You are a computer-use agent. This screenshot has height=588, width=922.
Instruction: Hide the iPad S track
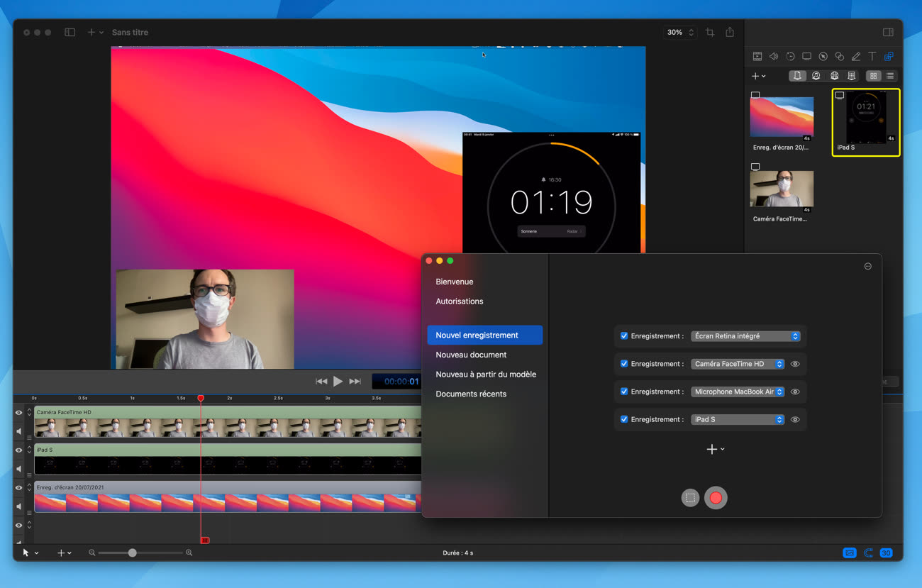19,450
